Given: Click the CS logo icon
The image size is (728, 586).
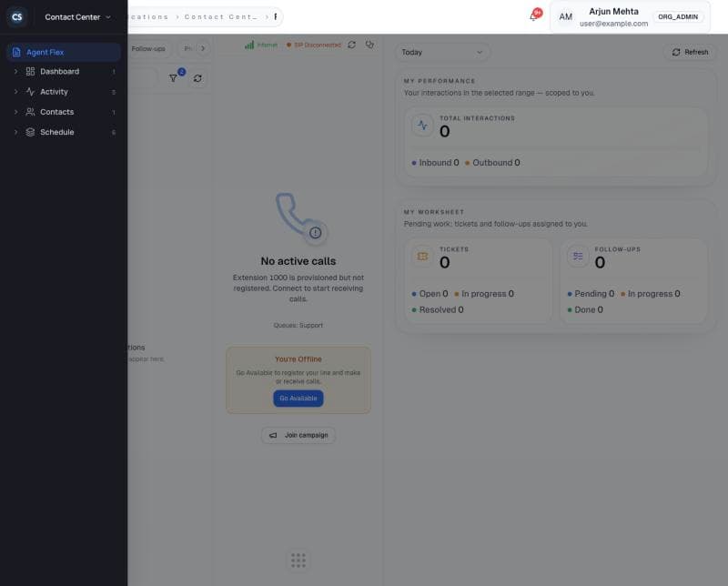Looking at the screenshot, I should (16, 17).
